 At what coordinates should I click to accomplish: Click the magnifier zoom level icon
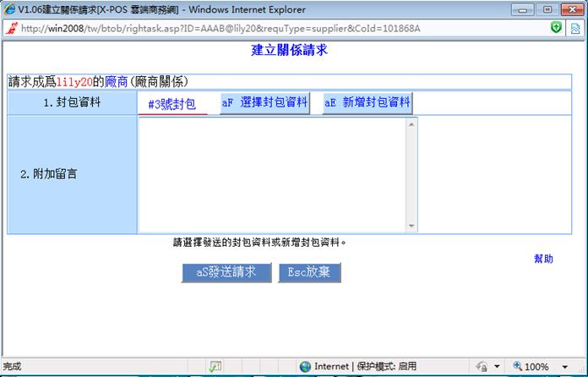click(516, 366)
